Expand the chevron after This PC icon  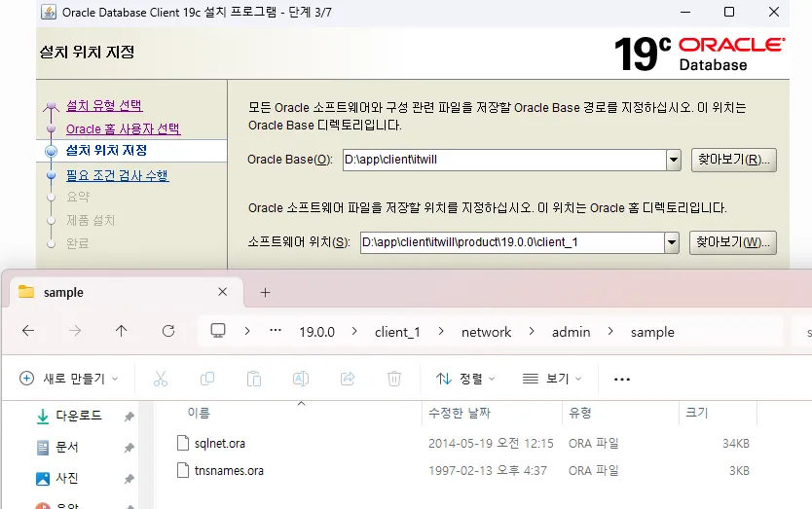pyautogui.click(x=247, y=331)
